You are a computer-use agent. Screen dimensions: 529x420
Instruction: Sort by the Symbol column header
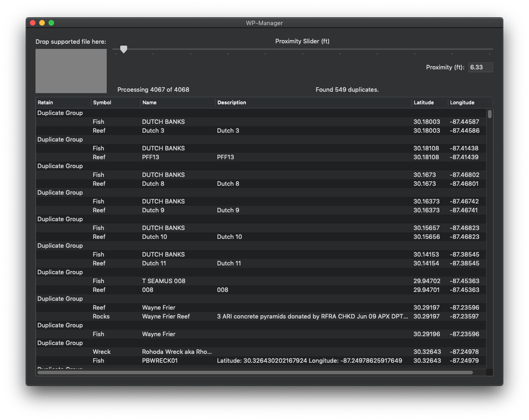pyautogui.click(x=115, y=102)
